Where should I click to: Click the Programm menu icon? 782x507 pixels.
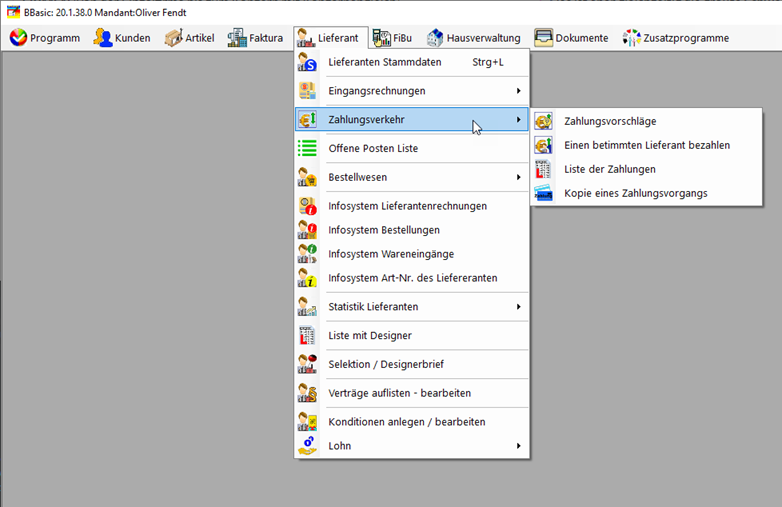tap(18, 38)
